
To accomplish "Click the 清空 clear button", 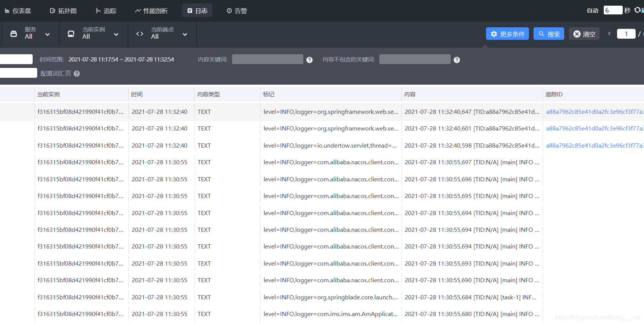I will pyautogui.click(x=584, y=34).
